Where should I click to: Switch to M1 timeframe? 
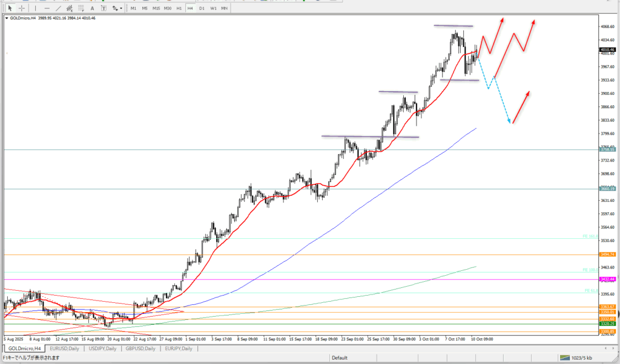pos(134,8)
